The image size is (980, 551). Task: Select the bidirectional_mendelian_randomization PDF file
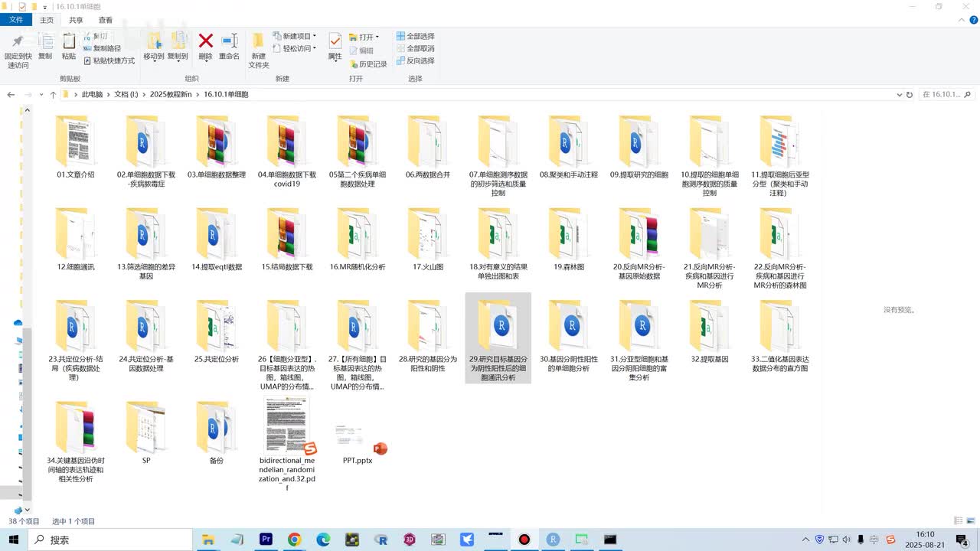point(287,445)
